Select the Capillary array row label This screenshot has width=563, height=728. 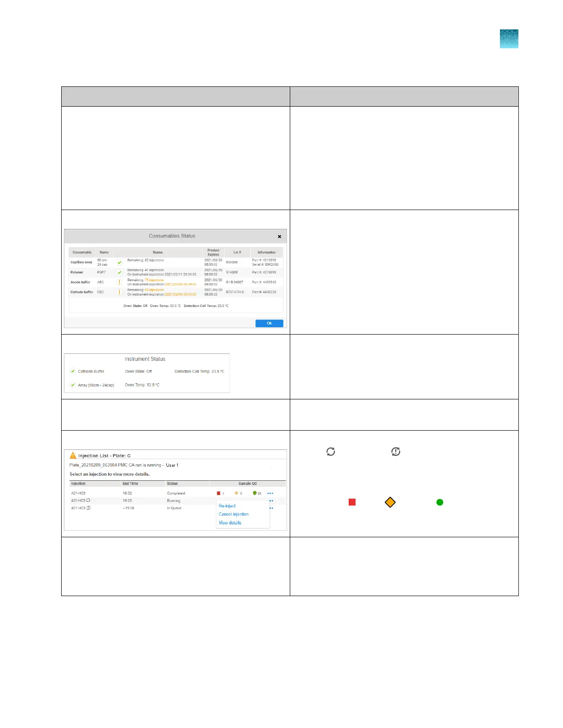point(81,262)
